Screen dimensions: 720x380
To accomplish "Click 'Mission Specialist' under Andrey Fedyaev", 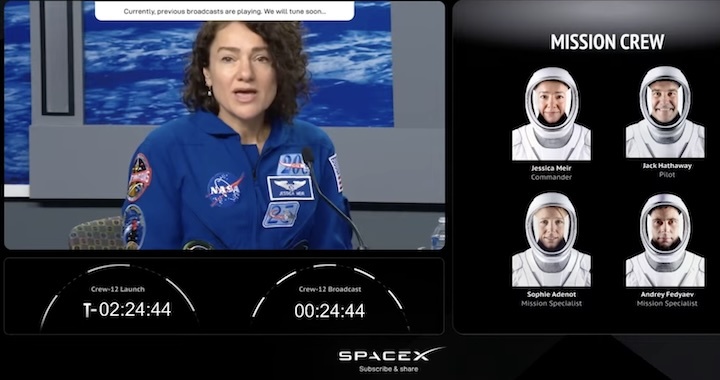I will [667, 303].
